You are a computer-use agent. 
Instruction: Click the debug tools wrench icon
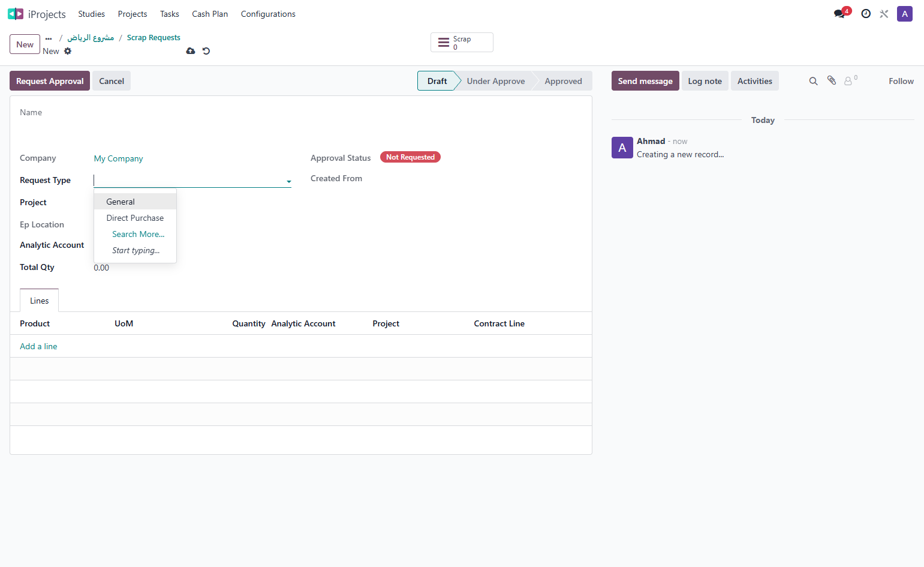884,14
